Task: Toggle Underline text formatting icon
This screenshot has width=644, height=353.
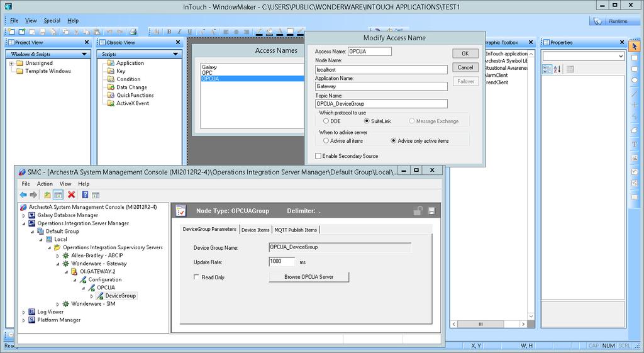Action: click(x=189, y=31)
